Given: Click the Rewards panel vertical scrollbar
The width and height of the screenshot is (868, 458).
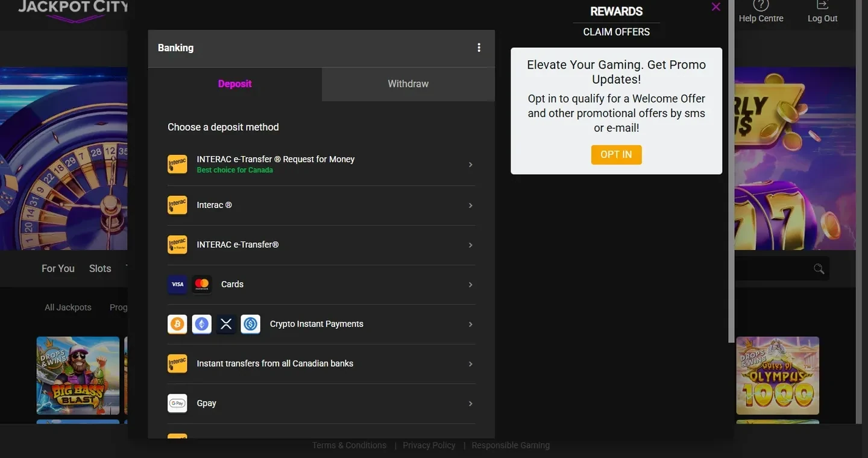Looking at the screenshot, I should click(731, 172).
